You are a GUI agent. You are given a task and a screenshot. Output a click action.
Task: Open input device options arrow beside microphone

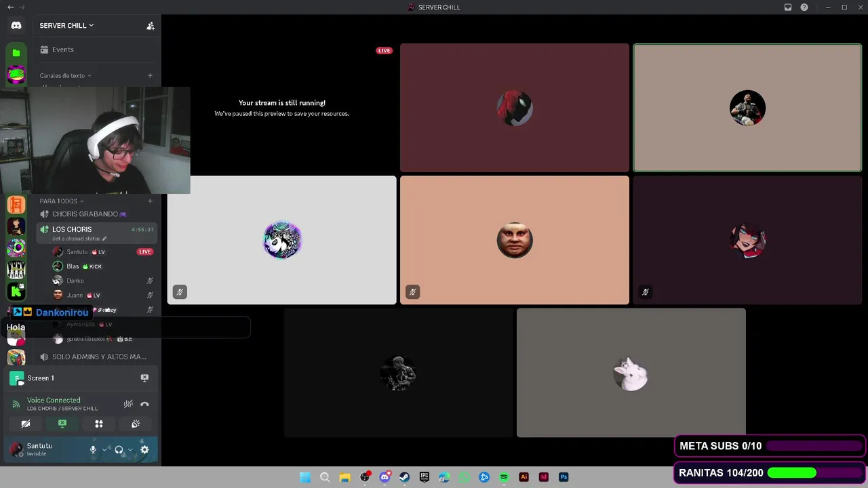coord(104,449)
